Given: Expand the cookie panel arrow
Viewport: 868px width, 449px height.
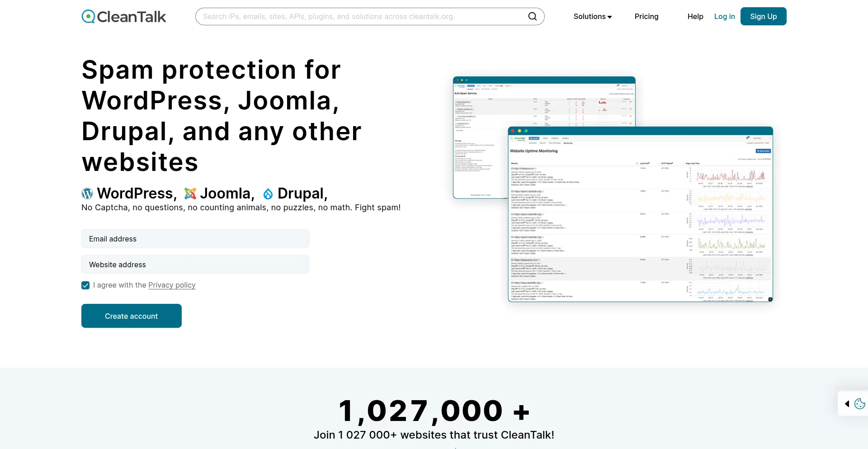Looking at the screenshot, I should click(847, 404).
